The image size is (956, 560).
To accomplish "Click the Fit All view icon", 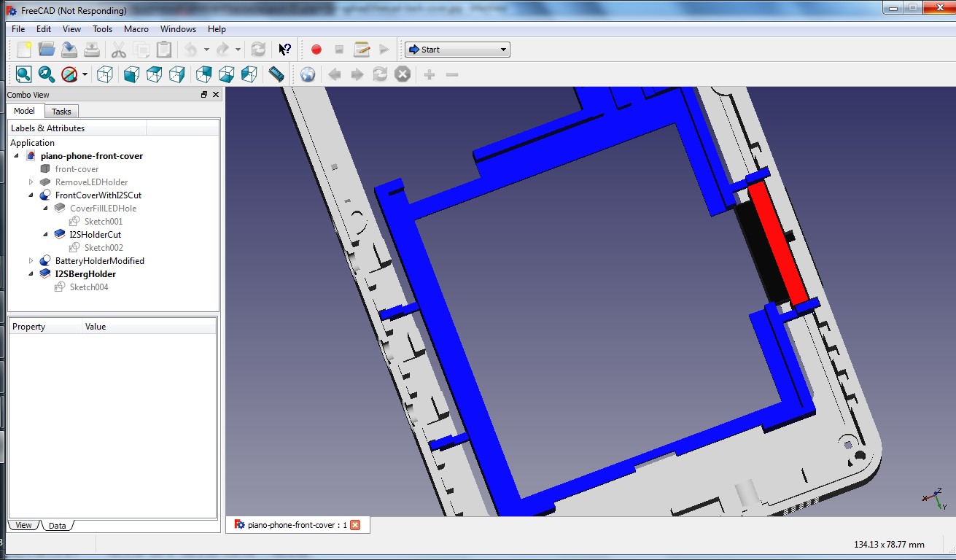I will click(x=24, y=74).
